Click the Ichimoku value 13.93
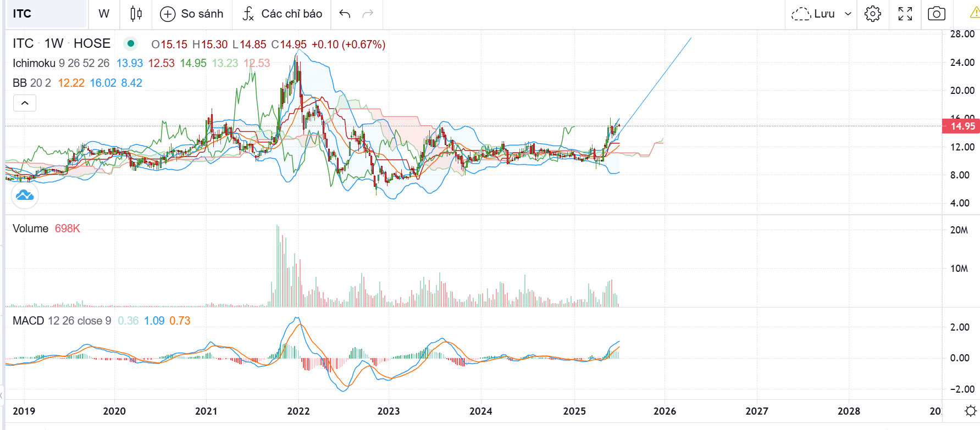 (130, 63)
